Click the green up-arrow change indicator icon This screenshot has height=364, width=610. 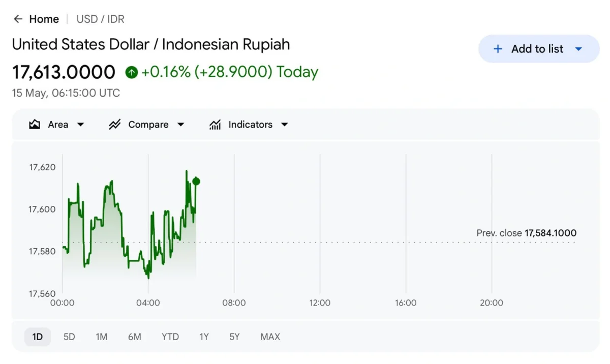(132, 72)
